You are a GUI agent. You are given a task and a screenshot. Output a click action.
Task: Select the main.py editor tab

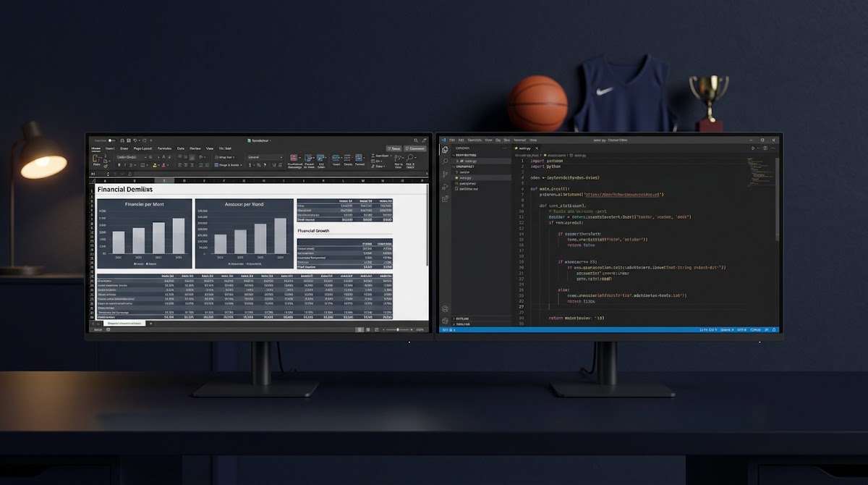(x=525, y=148)
